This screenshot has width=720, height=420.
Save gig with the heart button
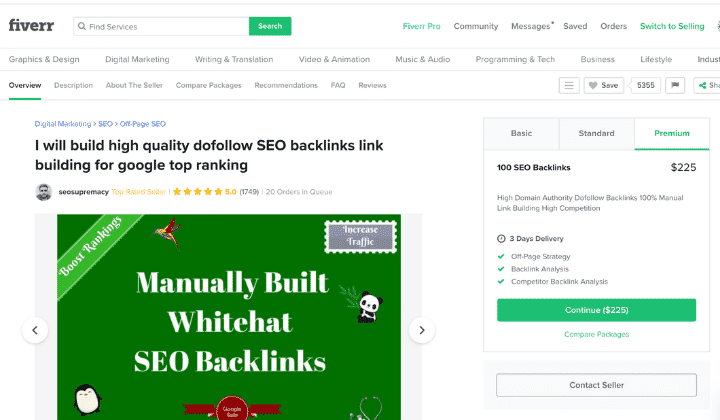[604, 85]
